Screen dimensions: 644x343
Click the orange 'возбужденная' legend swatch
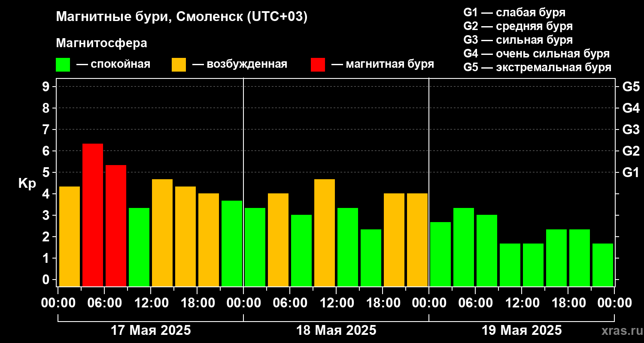(x=179, y=65)
